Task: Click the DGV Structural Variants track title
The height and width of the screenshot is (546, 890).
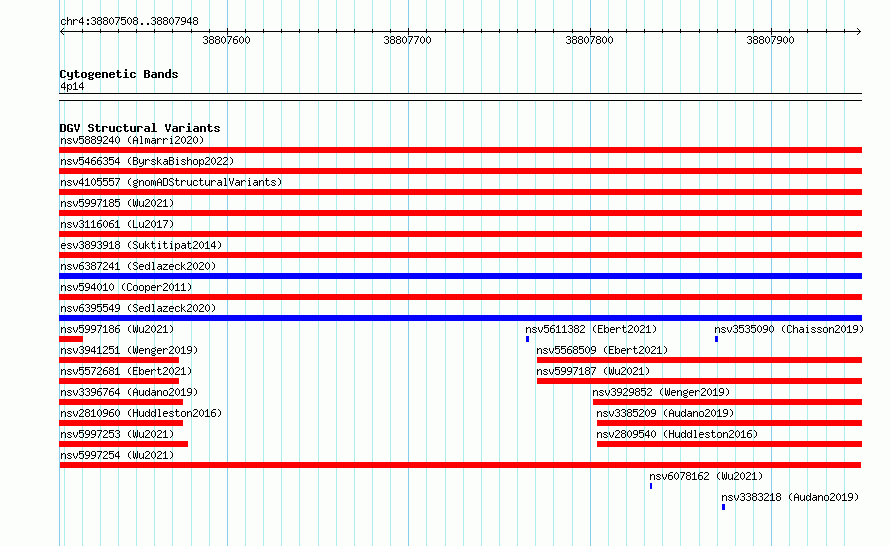Action: 140,128
